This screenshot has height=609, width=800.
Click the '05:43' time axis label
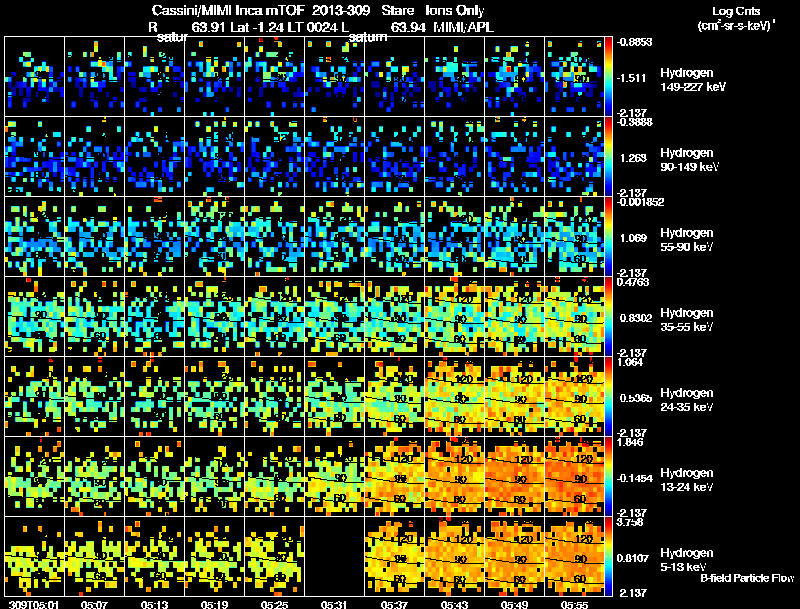tap(454, 605)
